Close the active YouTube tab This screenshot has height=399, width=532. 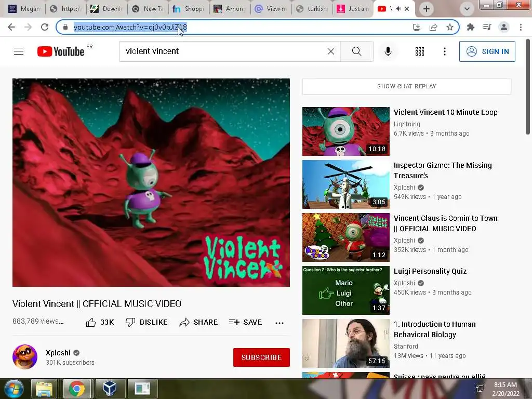click(x=407, y=9)
